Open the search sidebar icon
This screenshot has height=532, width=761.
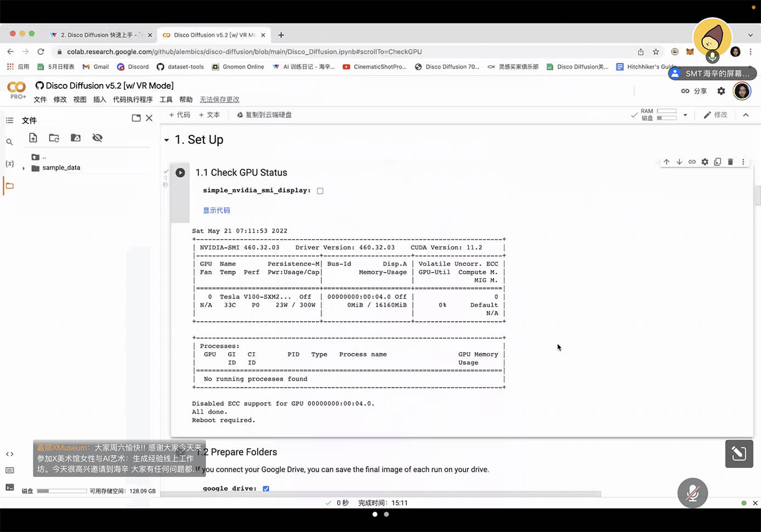(9, 142)
